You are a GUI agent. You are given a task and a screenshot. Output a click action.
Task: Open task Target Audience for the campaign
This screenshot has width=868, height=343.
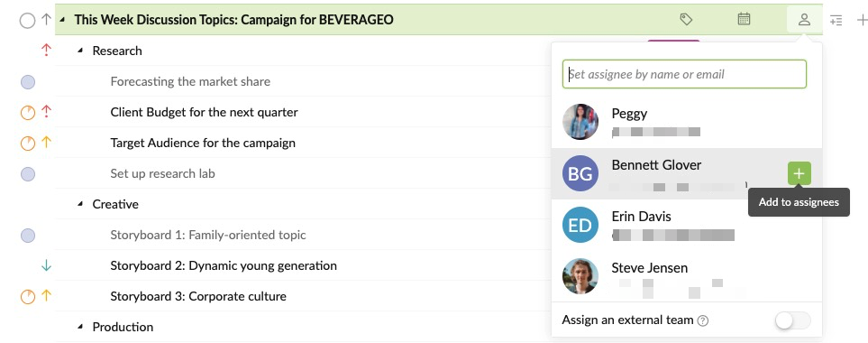pos(203,143)
